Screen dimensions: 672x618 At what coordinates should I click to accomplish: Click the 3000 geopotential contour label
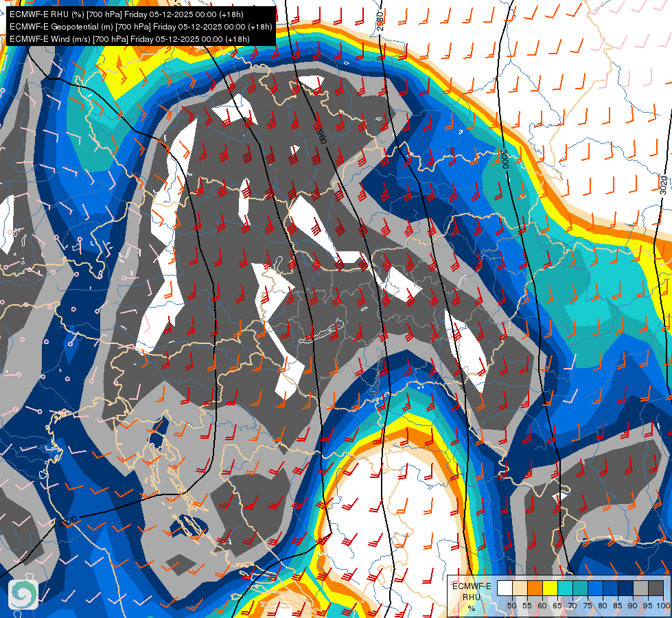[505, 159]
